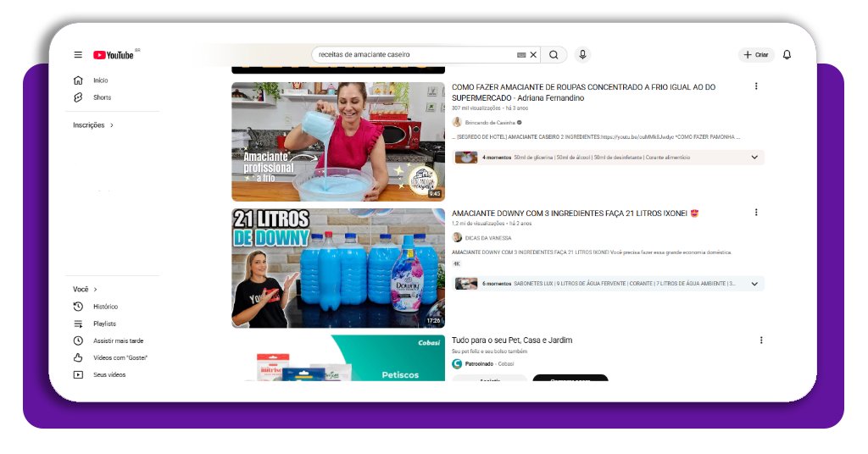The image size is (868, 454).
Task: Open the Cobasi Petiscos ad thumbnail
Action: point(338,357)
